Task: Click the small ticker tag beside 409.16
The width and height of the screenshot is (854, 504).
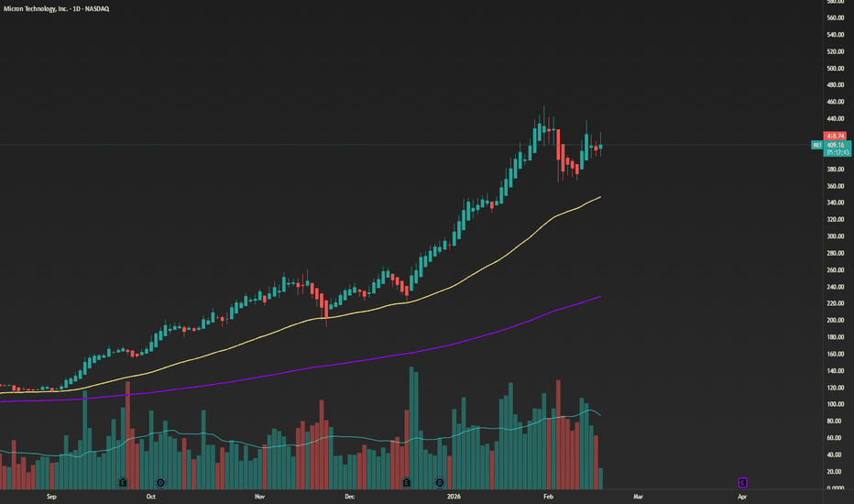Action: click(816, 145)
